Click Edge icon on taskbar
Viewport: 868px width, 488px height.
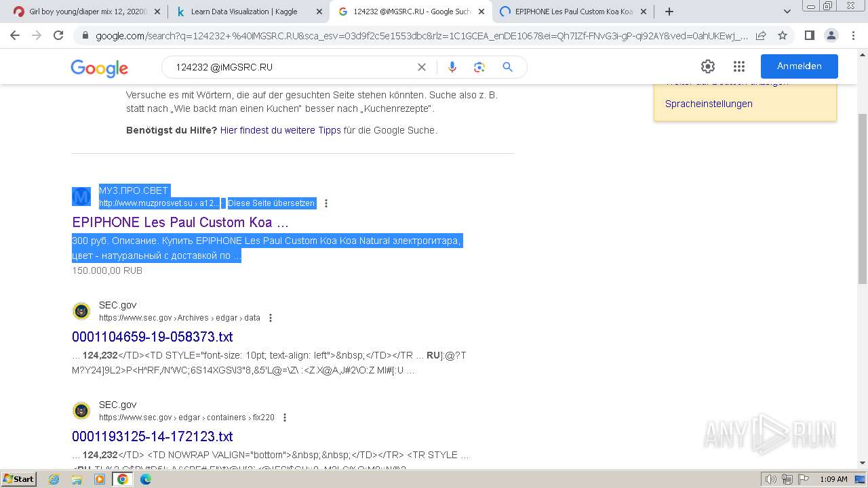click(x=146, y=479)
